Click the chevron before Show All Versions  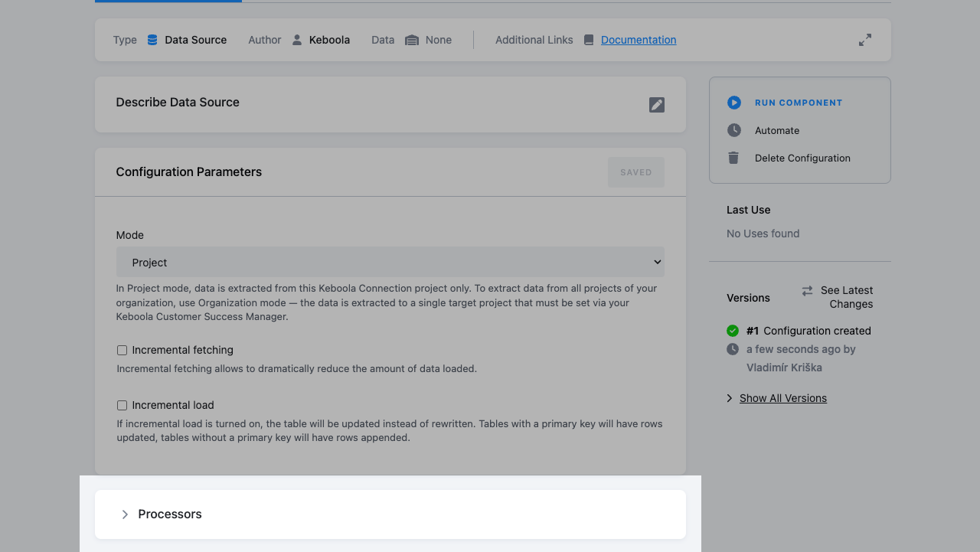click(x=729, y=397)
